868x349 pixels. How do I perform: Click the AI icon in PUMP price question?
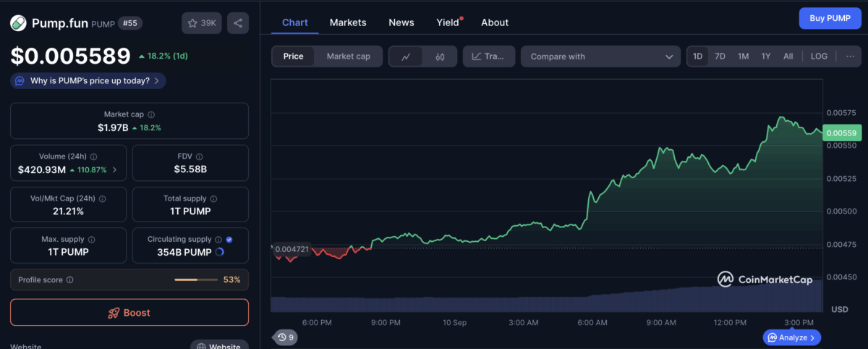click(20, 81)
